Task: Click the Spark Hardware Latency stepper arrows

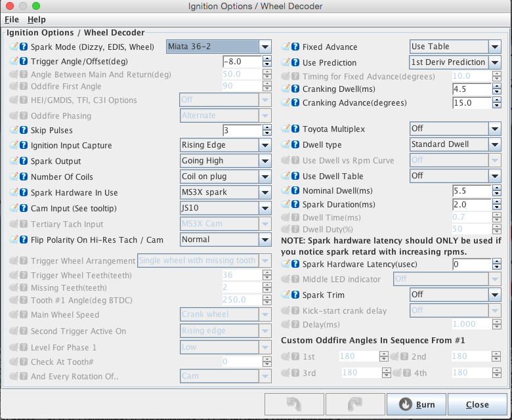Action: coord(497,264)
